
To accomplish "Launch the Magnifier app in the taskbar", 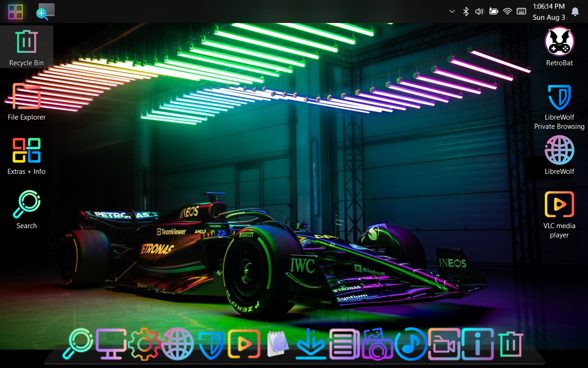I will click(x=45, y=11).
